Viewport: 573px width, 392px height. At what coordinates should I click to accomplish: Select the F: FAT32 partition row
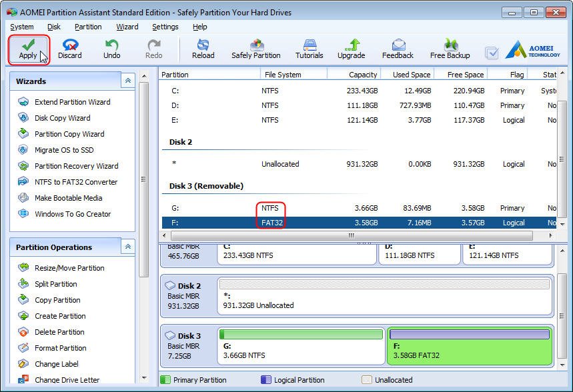click(x=359, y=223)
